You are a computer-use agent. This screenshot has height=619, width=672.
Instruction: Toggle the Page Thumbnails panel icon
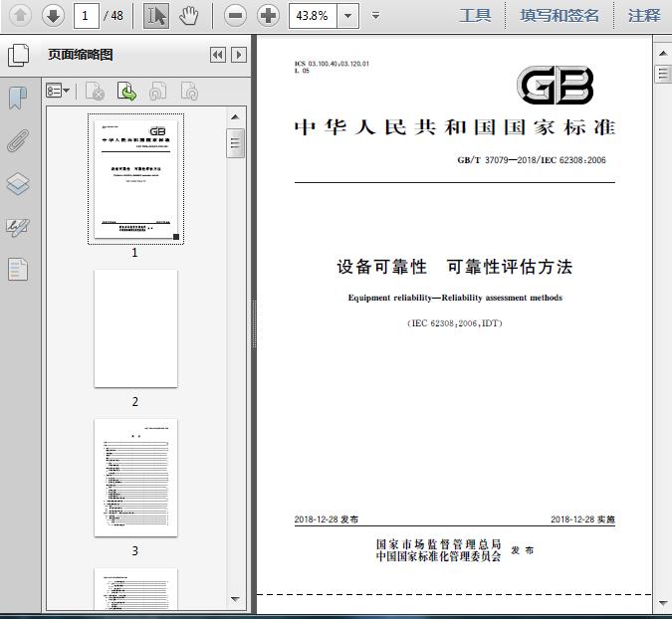click(18, 55)
